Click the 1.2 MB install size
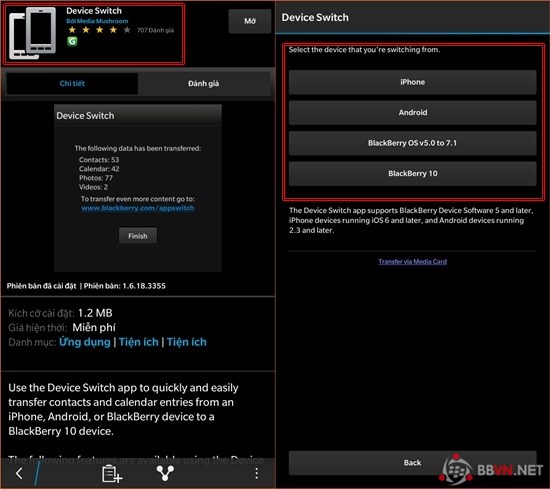This screenshot has width=550, height=489. [95, 313]
